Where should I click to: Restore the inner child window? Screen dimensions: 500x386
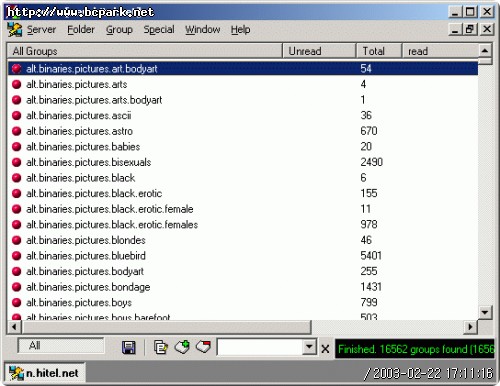click(470, 29)
